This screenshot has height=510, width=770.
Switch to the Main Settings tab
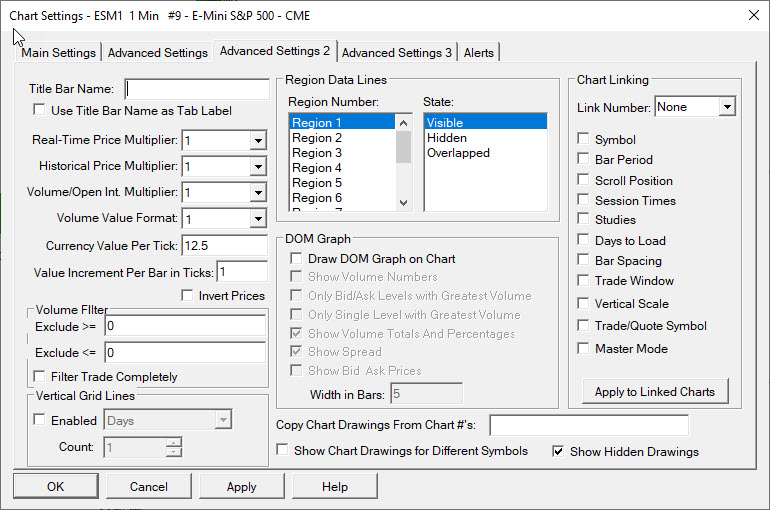59,53
